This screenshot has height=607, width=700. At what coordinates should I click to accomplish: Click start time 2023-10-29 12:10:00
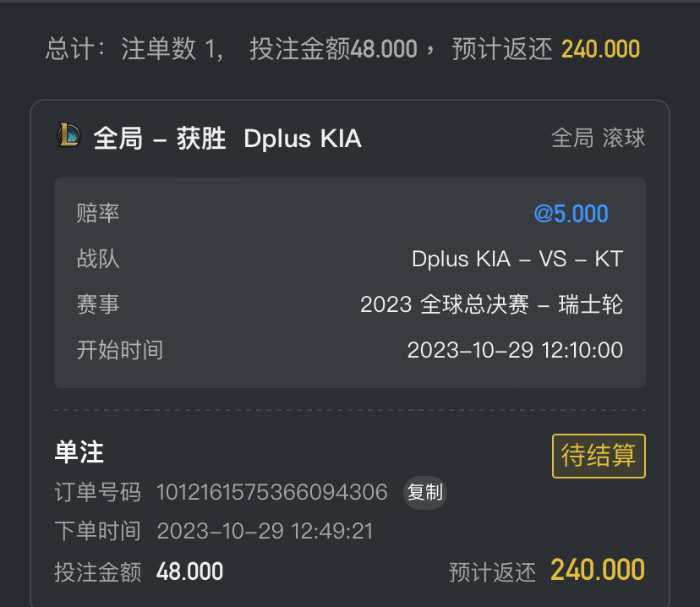pos(515,350)
